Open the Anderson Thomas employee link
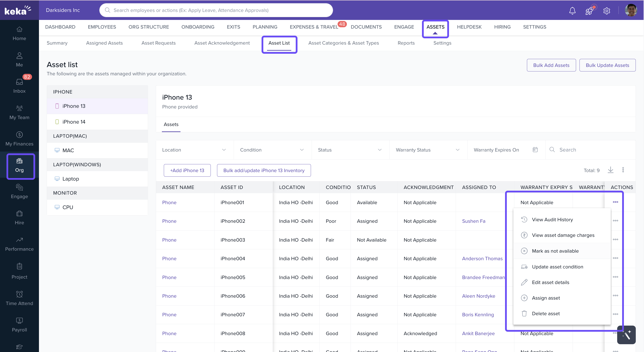 click(x=482, y=258)
